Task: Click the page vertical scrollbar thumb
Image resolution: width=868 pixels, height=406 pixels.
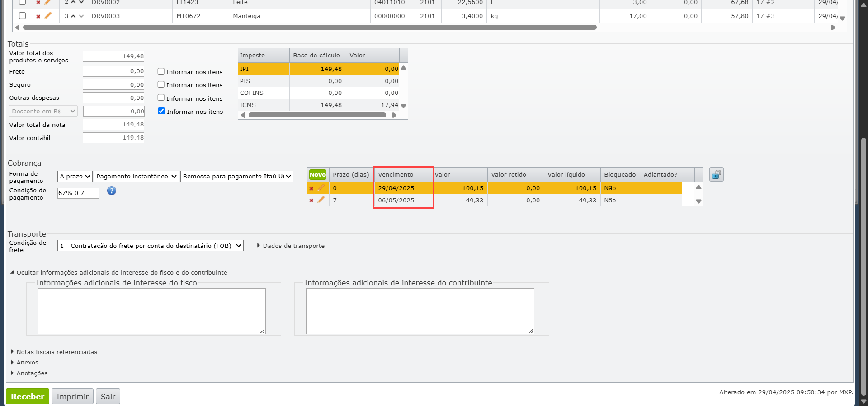Action: coord(864,266)
